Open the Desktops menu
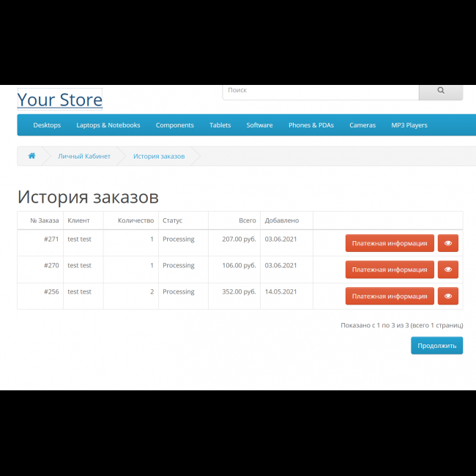This screenshot has width=476, height=476. tap(47, 125)
